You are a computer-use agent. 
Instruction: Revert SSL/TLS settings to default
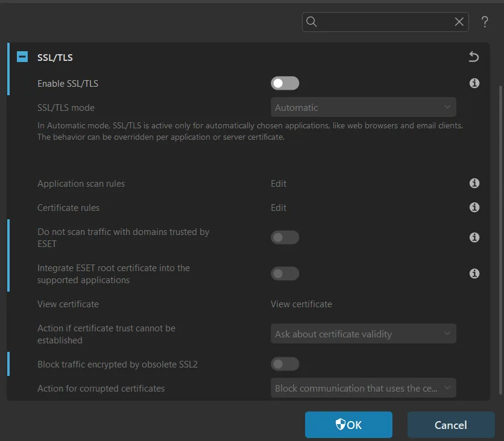tap(473, 57)
